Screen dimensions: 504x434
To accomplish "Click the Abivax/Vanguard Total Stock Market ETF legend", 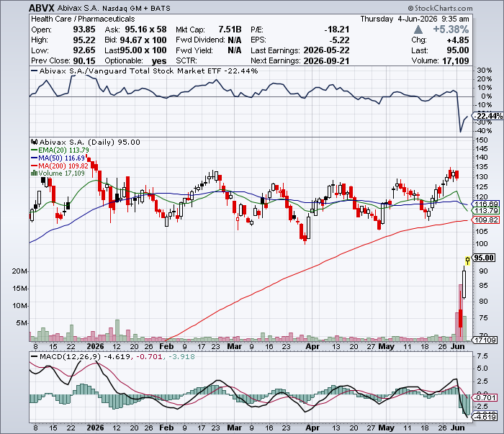I will coord(144,71).
